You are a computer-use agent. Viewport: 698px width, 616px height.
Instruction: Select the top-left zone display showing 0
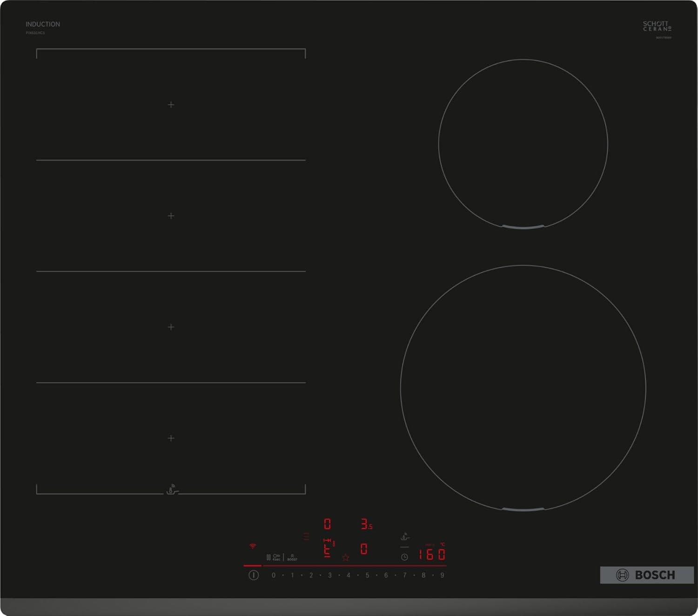[x=327, y=524]
